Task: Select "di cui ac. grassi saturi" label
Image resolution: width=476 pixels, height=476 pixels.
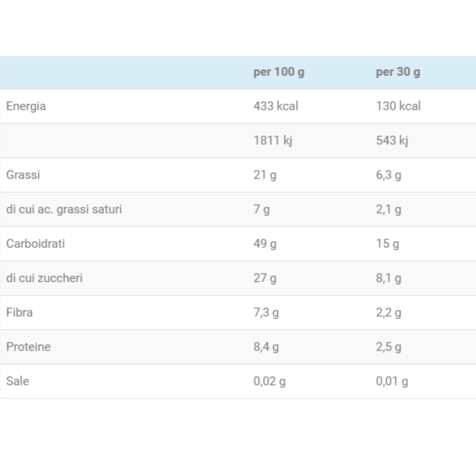Action: point(64,209)
